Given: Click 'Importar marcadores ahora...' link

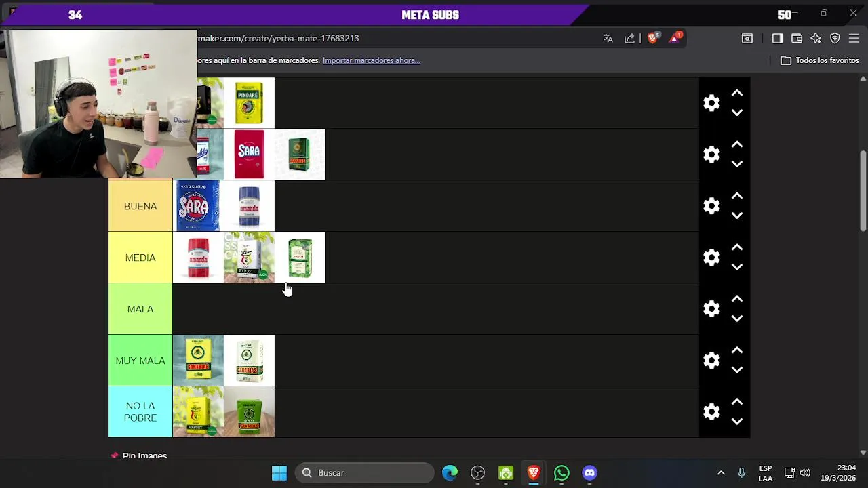Looking at the screenshot, I should 372,60.
